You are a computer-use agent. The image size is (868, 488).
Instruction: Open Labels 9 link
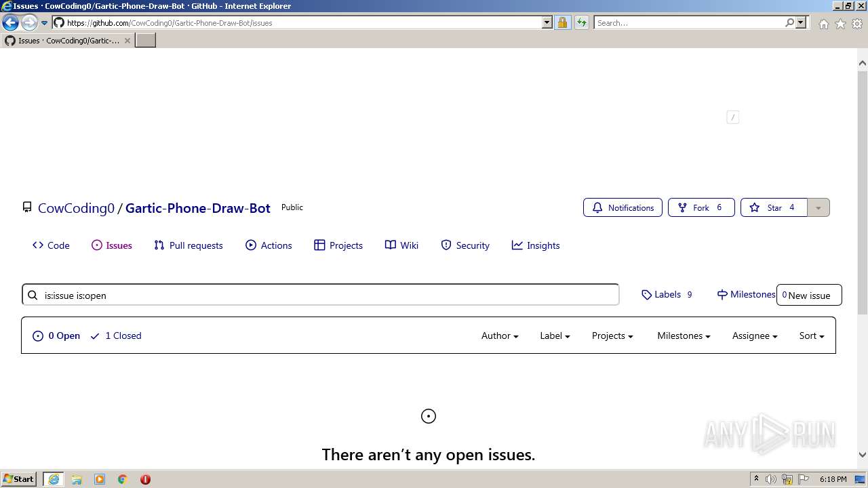tap(667, 295)
